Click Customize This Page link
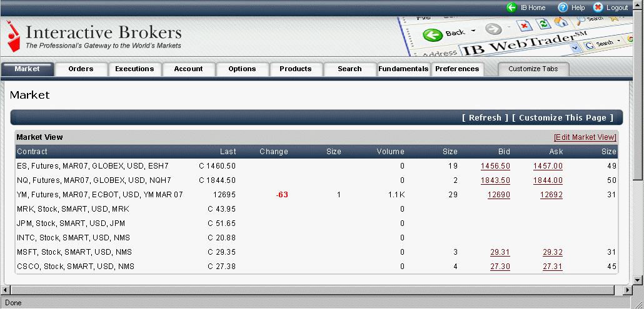This screenshot has width=644, height=309. coord(563,117)
